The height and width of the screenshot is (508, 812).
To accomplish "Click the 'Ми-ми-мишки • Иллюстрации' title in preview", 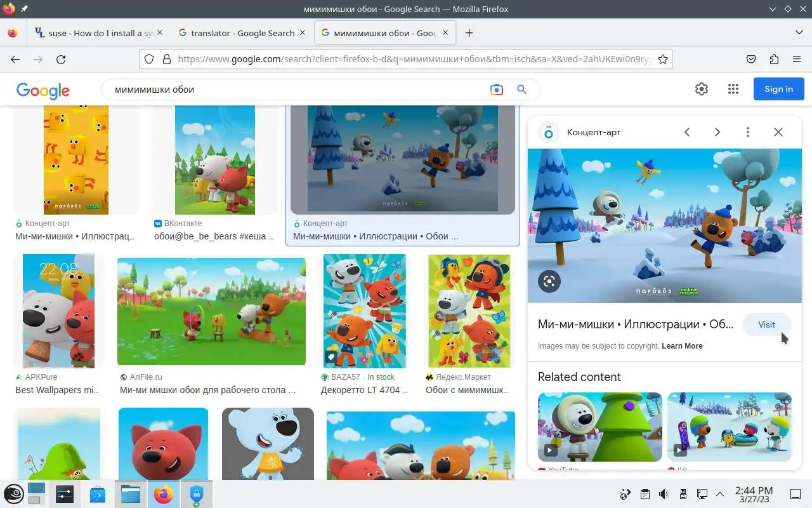I will click(636, 324).
